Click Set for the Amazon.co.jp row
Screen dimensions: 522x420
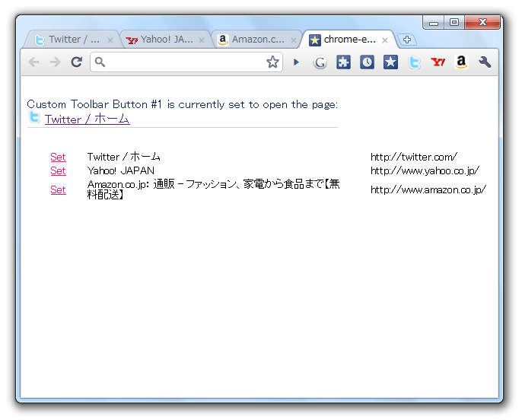pyautogui.click(x=58, y=189)
